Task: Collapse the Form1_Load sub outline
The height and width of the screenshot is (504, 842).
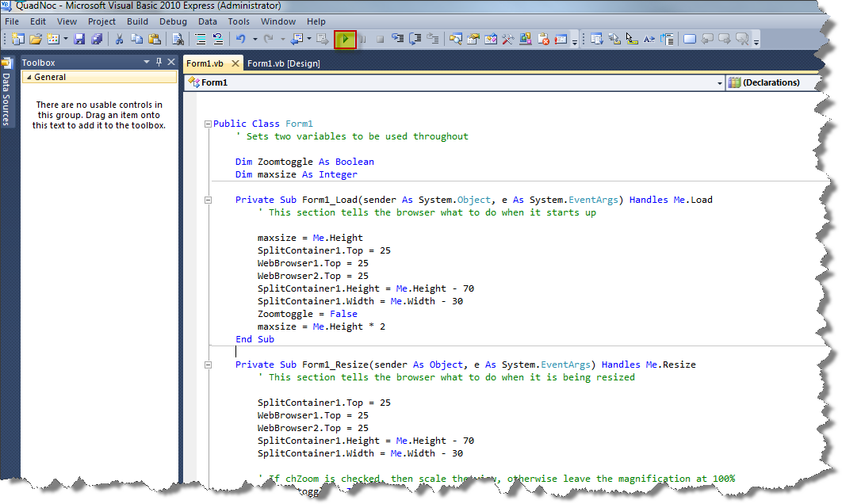Action: click(x=208, y=200)
